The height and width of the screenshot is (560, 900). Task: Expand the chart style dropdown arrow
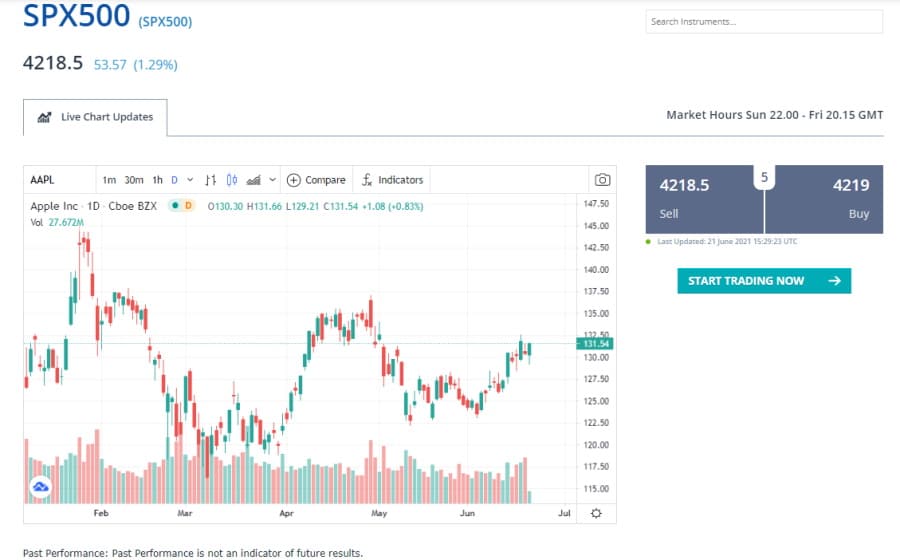(273, 180)
